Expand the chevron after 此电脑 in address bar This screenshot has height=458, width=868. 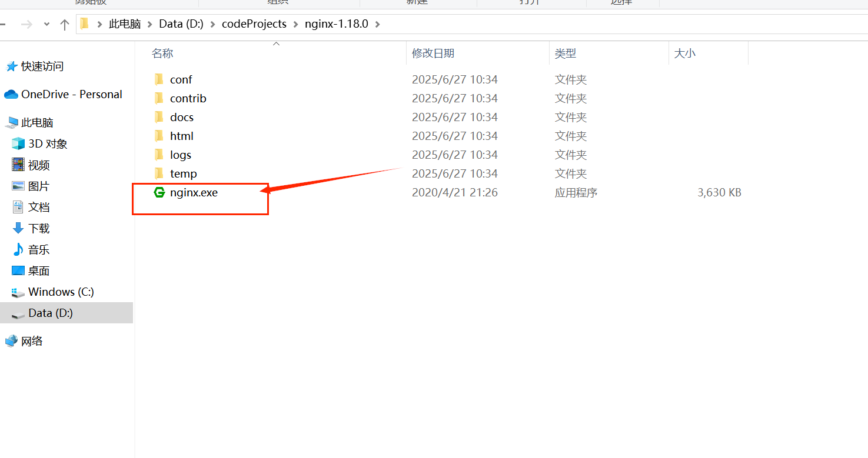point(150,24)
